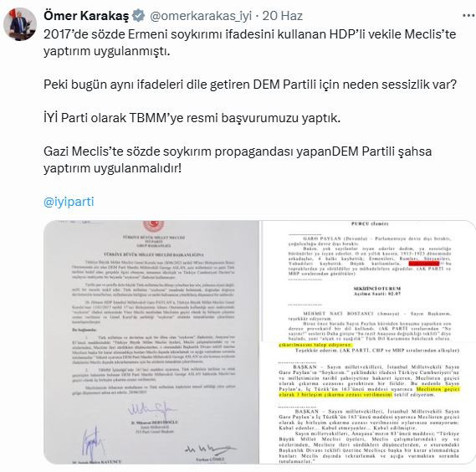
Task: Click the signature above Dervişoğlu's name
Action: point(151,409)
